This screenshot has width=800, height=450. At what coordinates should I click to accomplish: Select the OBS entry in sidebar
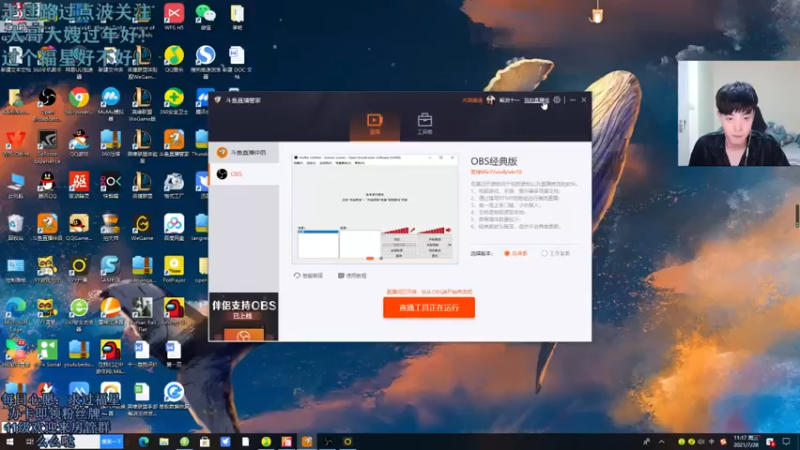pos(244,174)
